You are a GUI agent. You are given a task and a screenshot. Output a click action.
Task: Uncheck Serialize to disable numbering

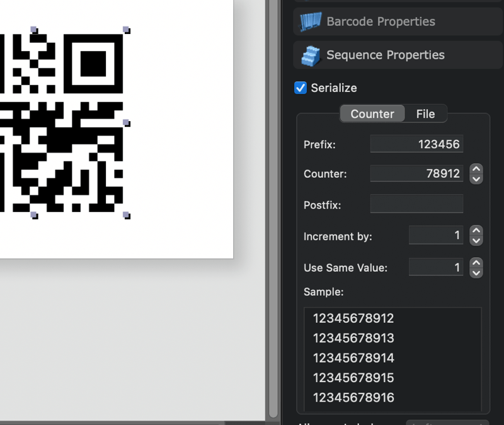pyautogui.click(x=301, y=88)
